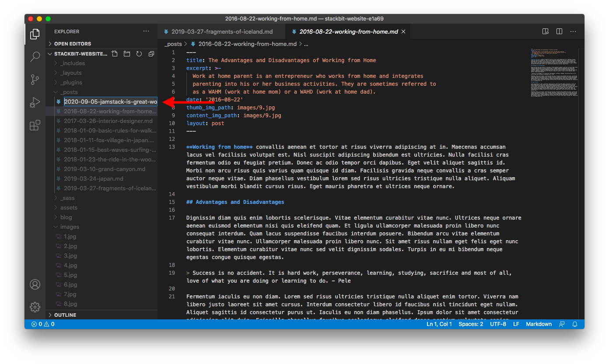609x364 pixels.
Task: Open 2016-08-22-working-from-home file in tree
Action: pos(101,111)
